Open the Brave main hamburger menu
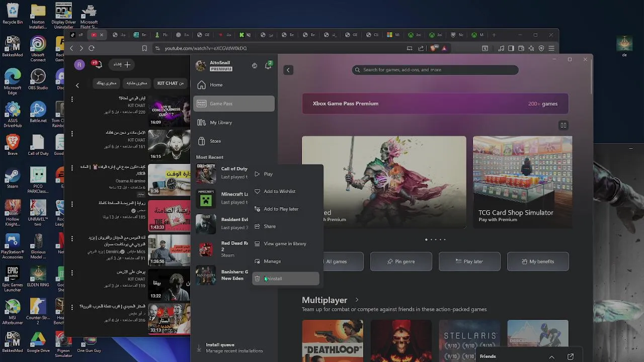 [x=551, y=48]
